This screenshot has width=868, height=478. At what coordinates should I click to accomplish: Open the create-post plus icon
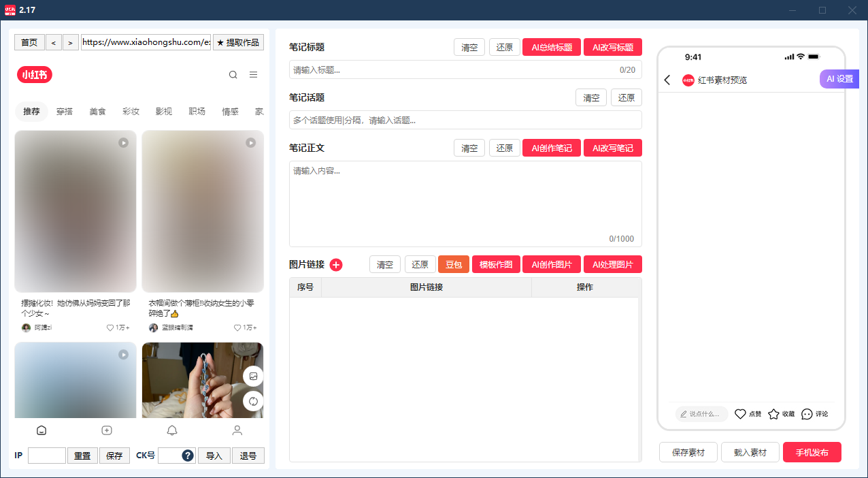[x=107, y=430]
